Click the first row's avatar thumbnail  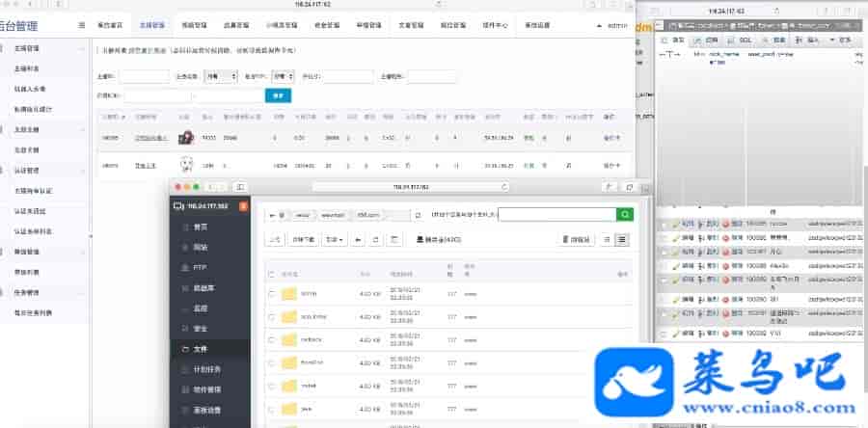[x=186, y=137]
